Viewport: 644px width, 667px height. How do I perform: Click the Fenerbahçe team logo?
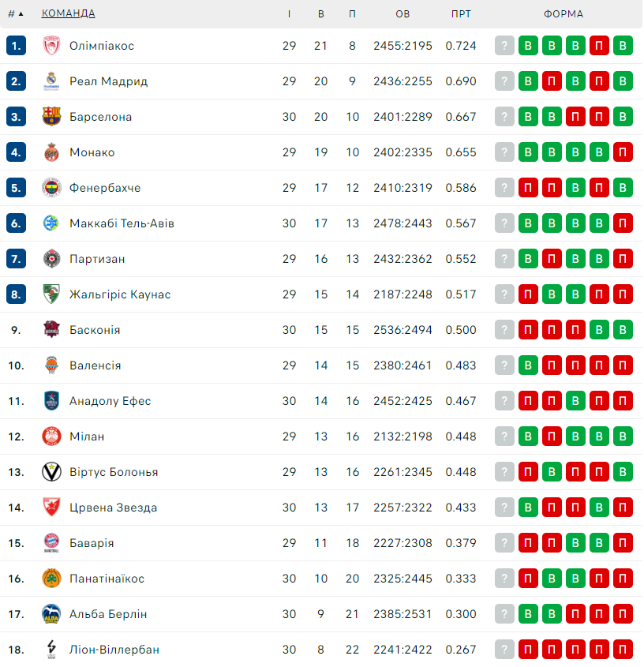[x=51, y=188]
